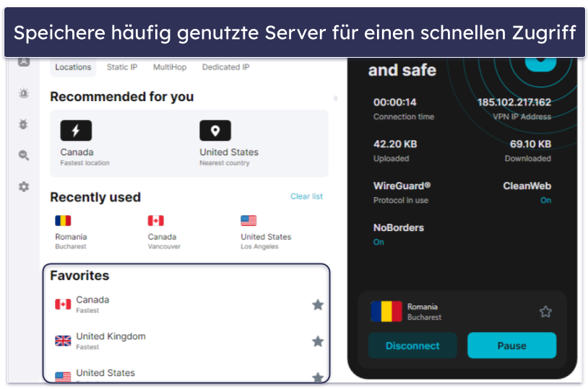Click the United Kingdom flag in Favorites
This screenshot has width=588, height=389.
pyautogui.click(x=63, y=341)
